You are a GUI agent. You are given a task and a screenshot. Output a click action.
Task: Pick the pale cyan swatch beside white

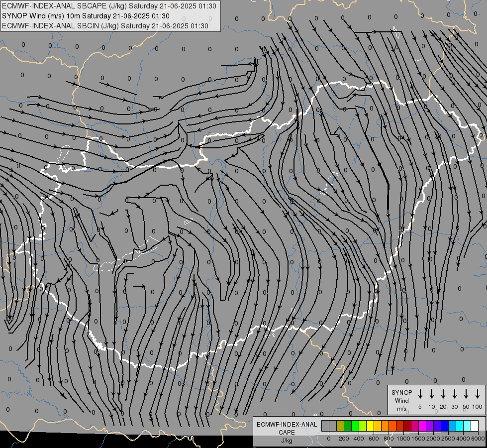[x=467, y=426]
